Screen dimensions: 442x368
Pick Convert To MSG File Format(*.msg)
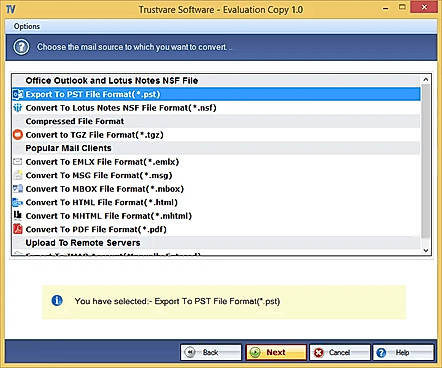[216, 175]
